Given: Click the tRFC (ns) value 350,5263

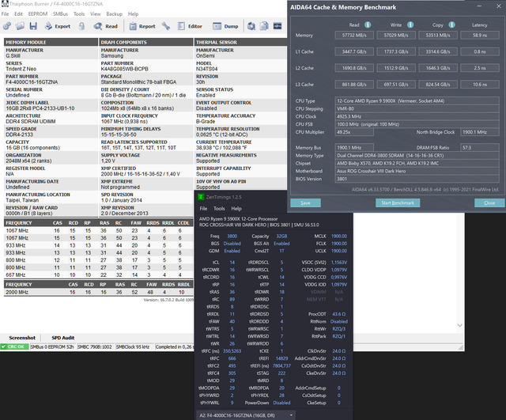Looking at the screenshot, I should click(x=232, y=351).
